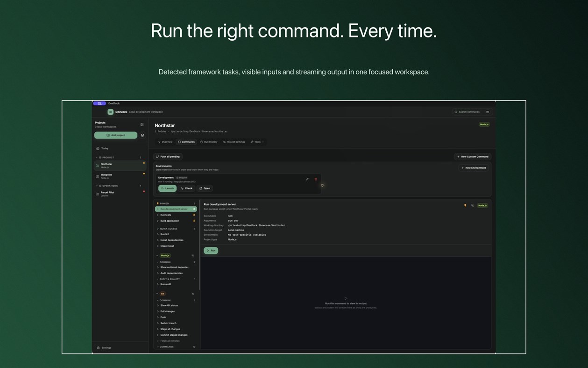This screenshot has width=588, height=368.
Task: Click New Environment button
Action: click(474, 168)
